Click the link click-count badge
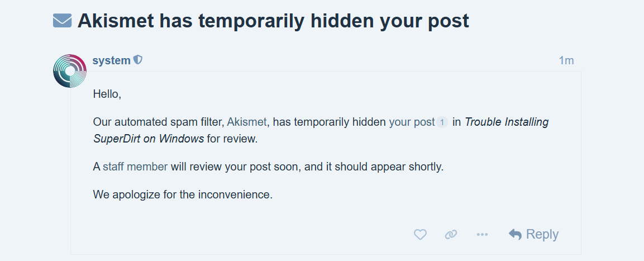Screen dimensions: 644x261 [x=442, y=122]
